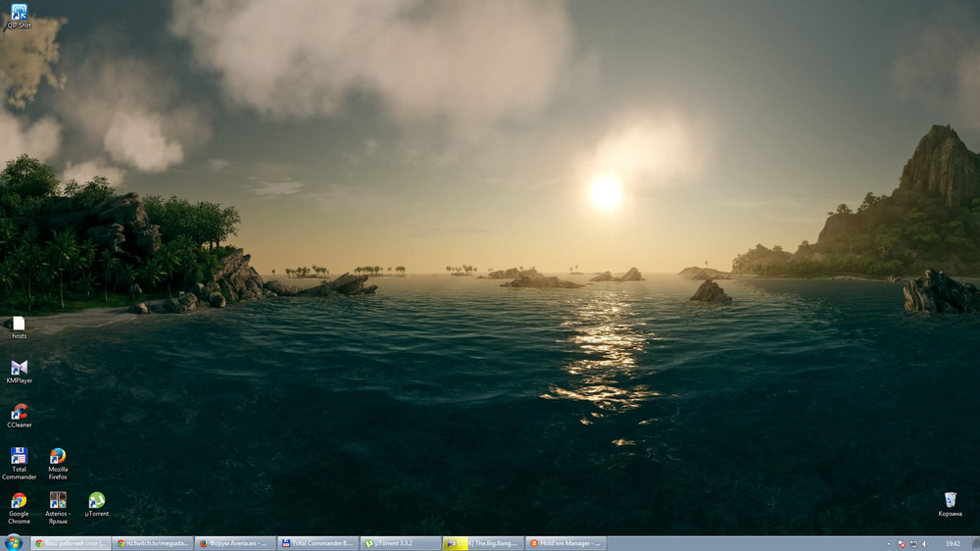This screenshot has width=980, height=551.
Task: Select the Mozilla Firefox desktop shortcut
Action: click(58, 464)
